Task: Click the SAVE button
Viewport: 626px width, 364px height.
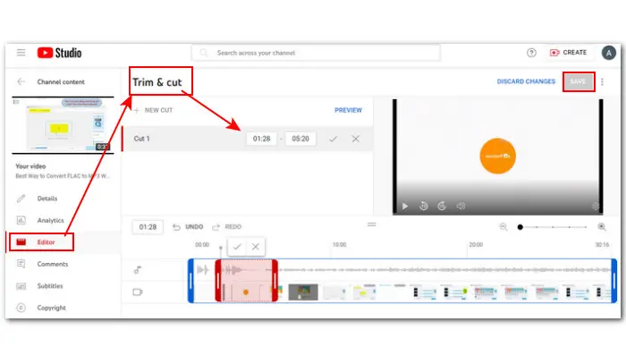Action: click(x=579, y=81)
